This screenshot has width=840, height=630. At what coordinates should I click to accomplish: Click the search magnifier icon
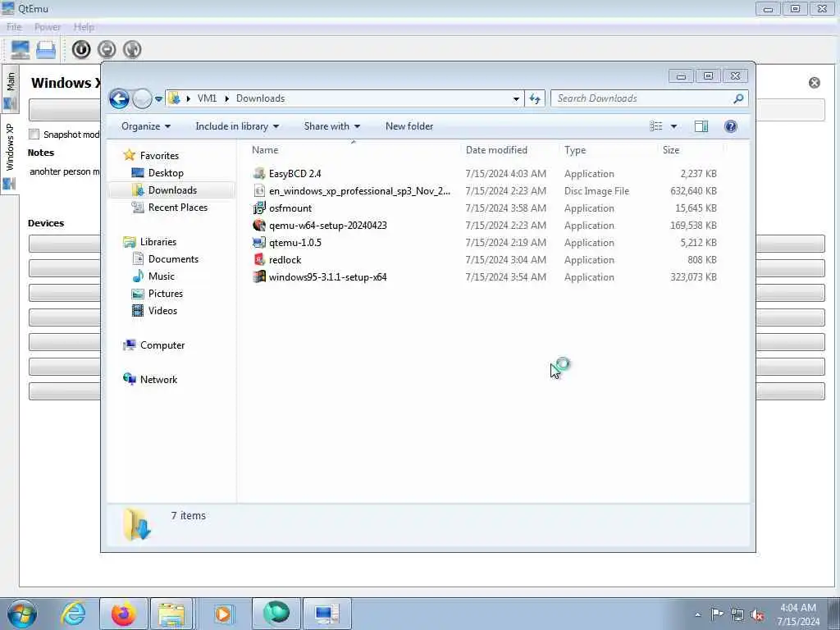coord(738,98)
